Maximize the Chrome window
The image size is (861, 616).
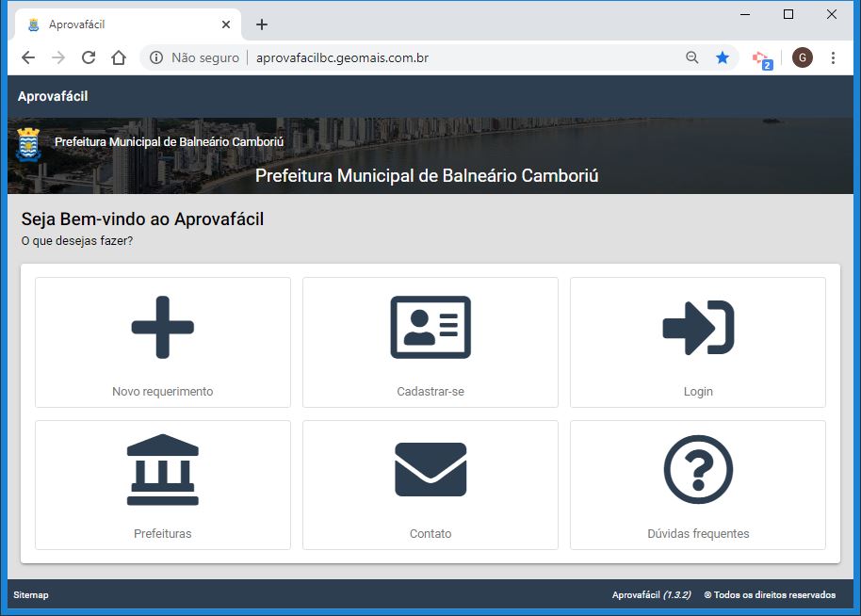(x=788, y=14)
